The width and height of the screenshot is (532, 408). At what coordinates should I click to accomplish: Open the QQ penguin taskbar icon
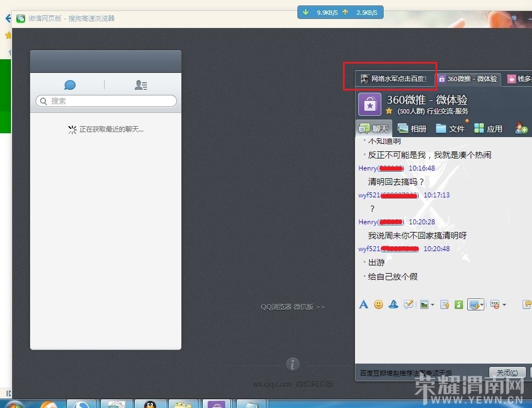coord(150,404)
